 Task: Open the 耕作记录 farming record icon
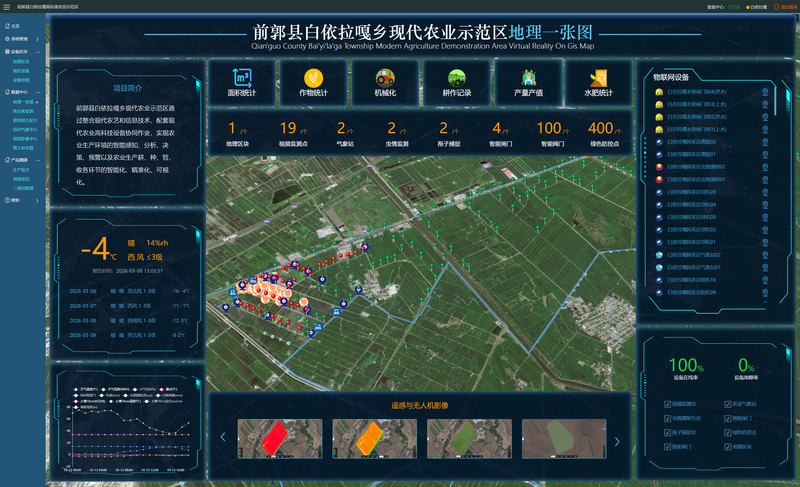tap(457, 78)
